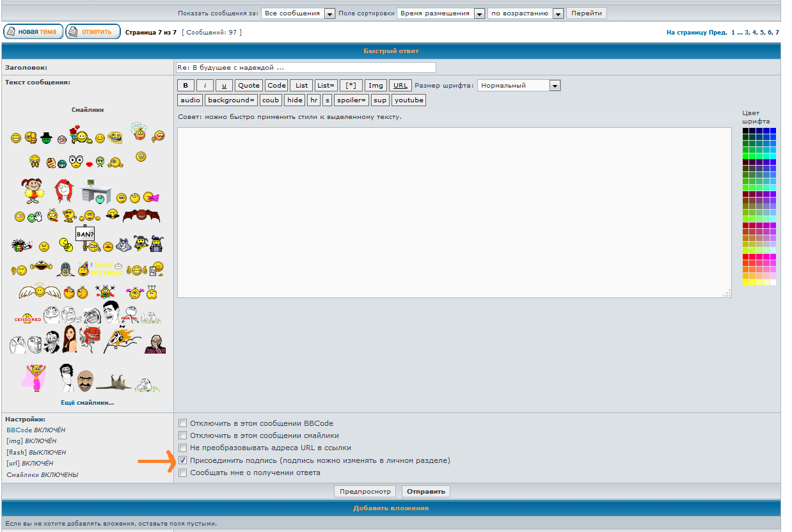The image size is (792, 532).
Task: Open the 'Все сообщения' filter dropdown
Action: [329, 13]
